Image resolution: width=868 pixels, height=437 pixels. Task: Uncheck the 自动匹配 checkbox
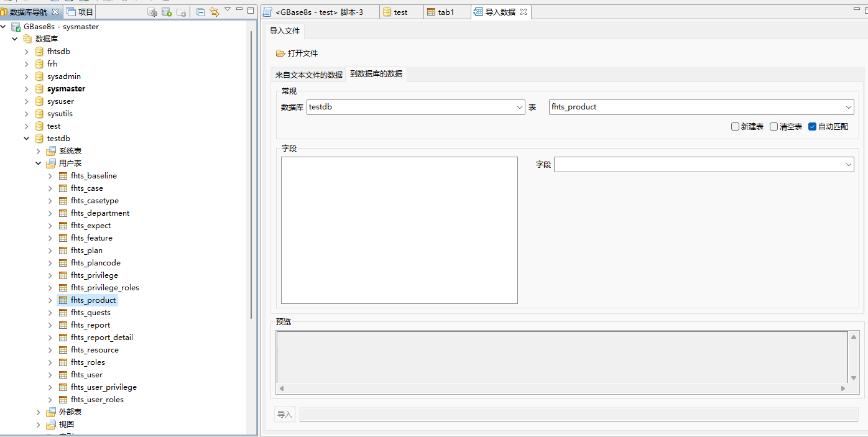(812, 127)
